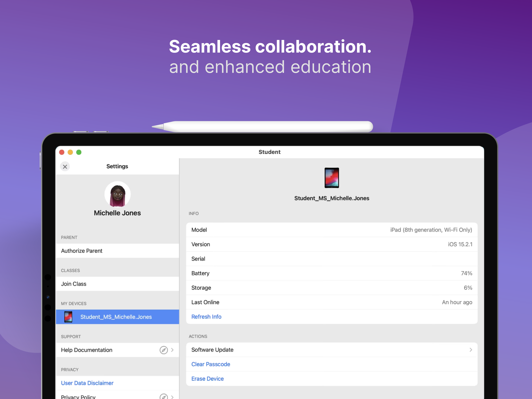Close the Settings panel with X icon
The width and height of the screenshot is (532, 399).
(65, 167)
